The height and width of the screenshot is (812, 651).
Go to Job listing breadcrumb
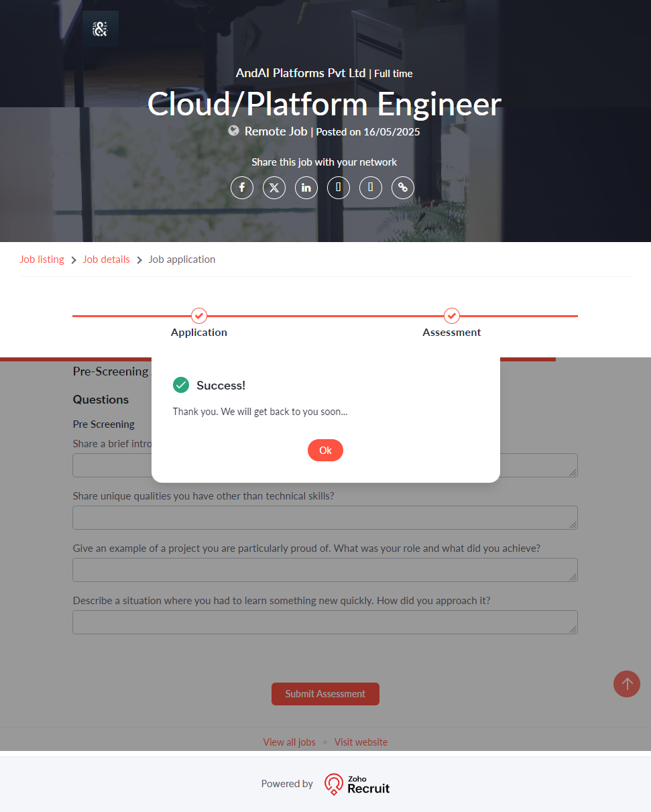[42, 259]
